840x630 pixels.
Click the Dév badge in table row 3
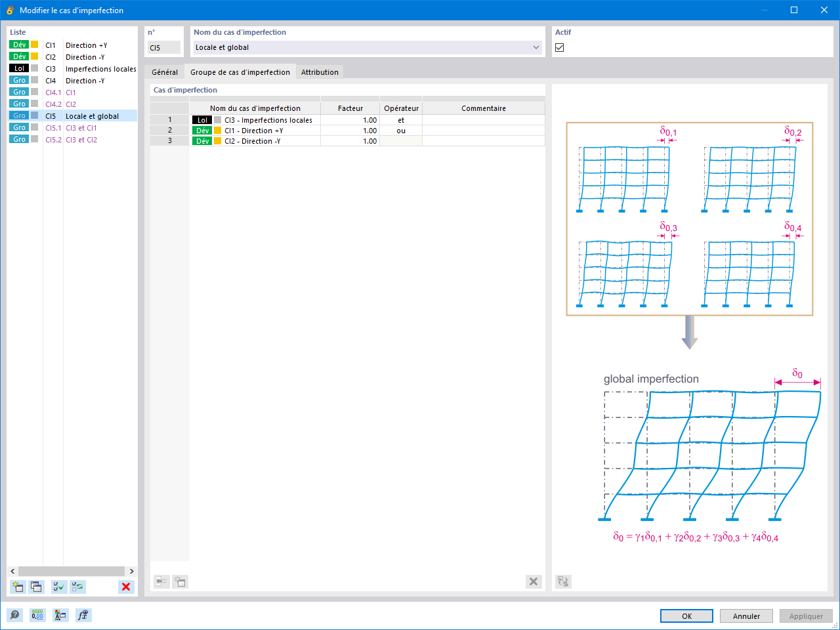pyautogui.click(x=202, y=141)
